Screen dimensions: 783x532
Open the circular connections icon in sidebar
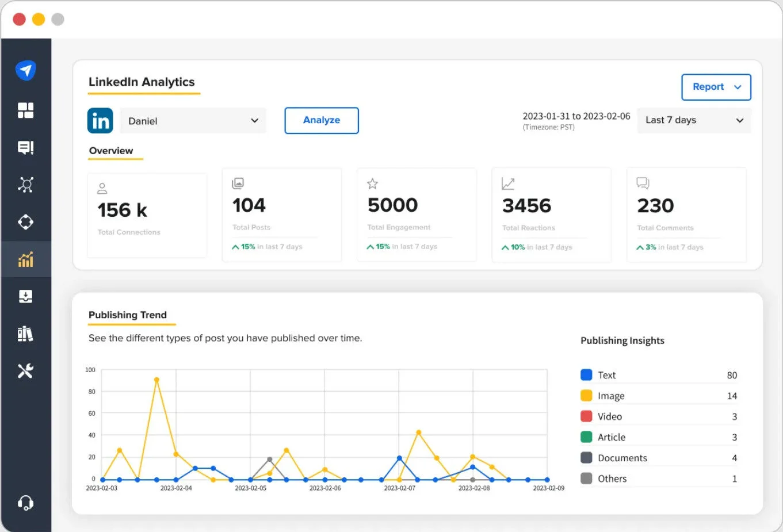(x=26, y=222)
